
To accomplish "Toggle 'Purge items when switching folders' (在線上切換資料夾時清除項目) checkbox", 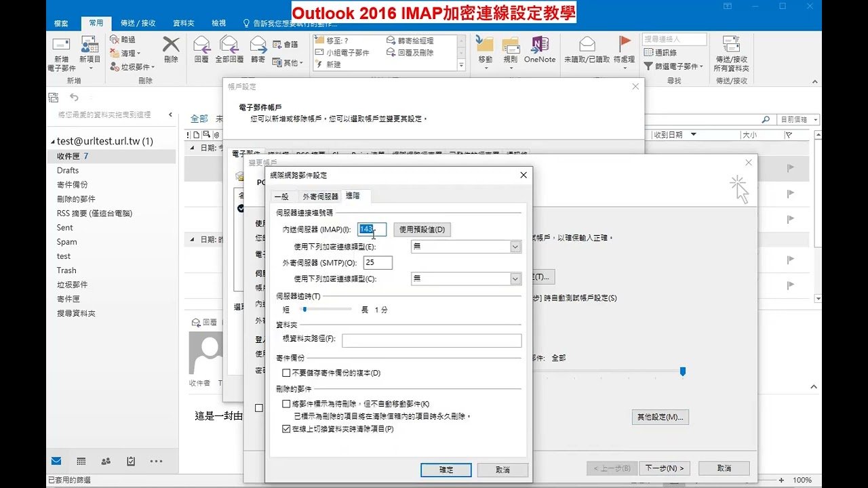I will point(286,429).
